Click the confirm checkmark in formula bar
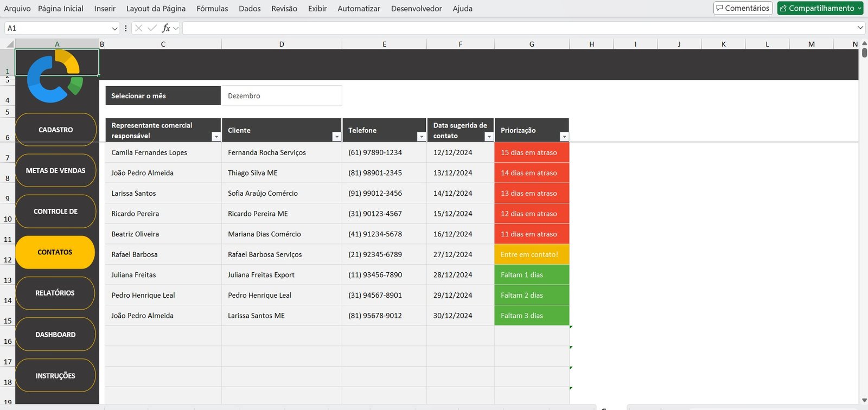The image size is (868, 410). 152,28
